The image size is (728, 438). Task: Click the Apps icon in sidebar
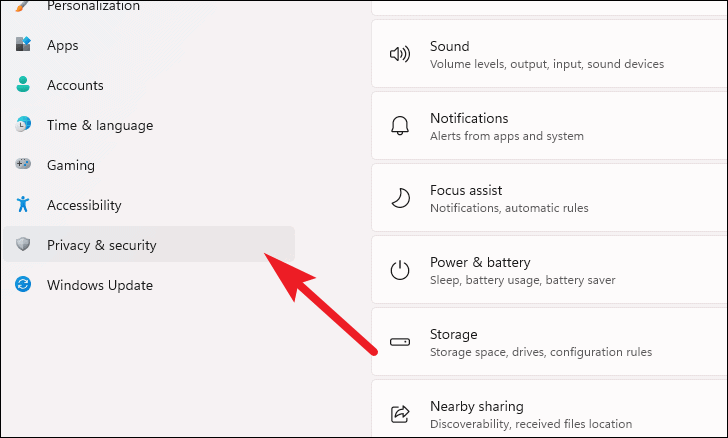23,44
